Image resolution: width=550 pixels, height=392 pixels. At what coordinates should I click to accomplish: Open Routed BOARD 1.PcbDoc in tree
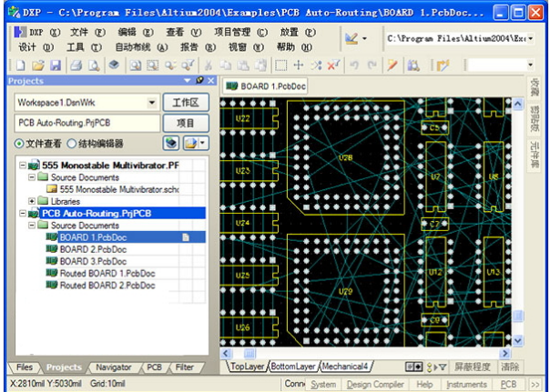[x=107, y=273]
